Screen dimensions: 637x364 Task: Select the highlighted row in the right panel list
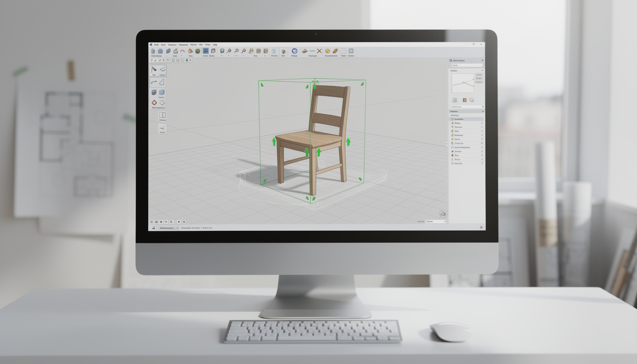coord(466,119)
